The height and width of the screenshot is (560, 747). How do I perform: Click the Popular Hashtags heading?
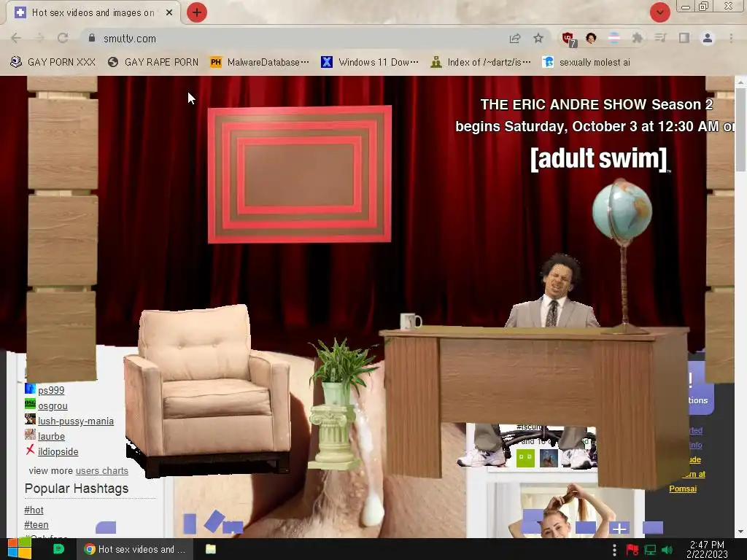76,489
